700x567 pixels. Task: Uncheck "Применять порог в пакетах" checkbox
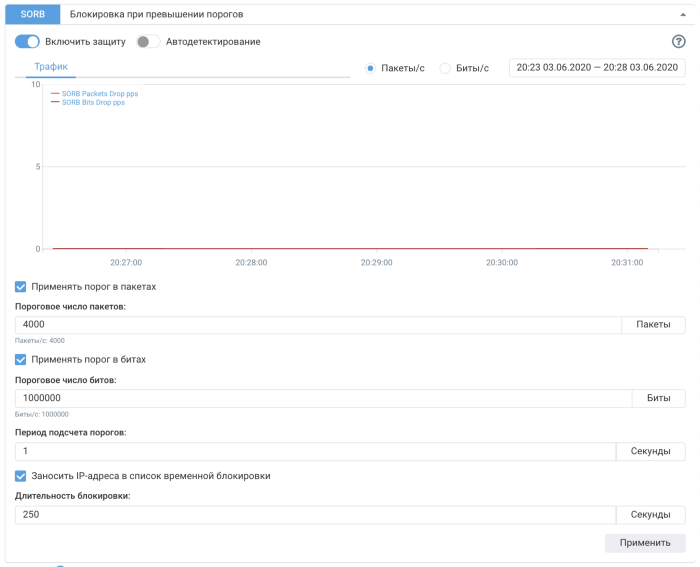[x=21, y=287]
